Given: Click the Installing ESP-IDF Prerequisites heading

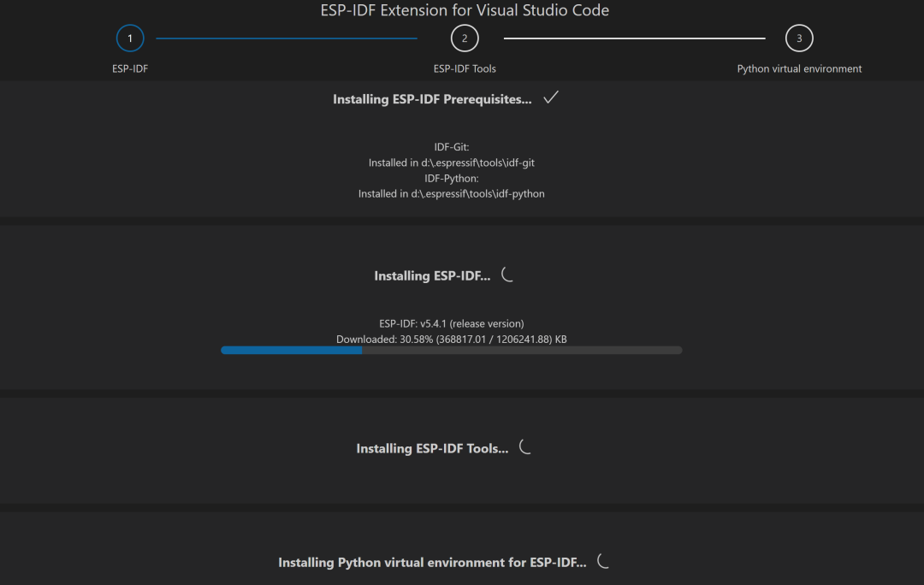Looking at the screenshot, I should point(432,99).
